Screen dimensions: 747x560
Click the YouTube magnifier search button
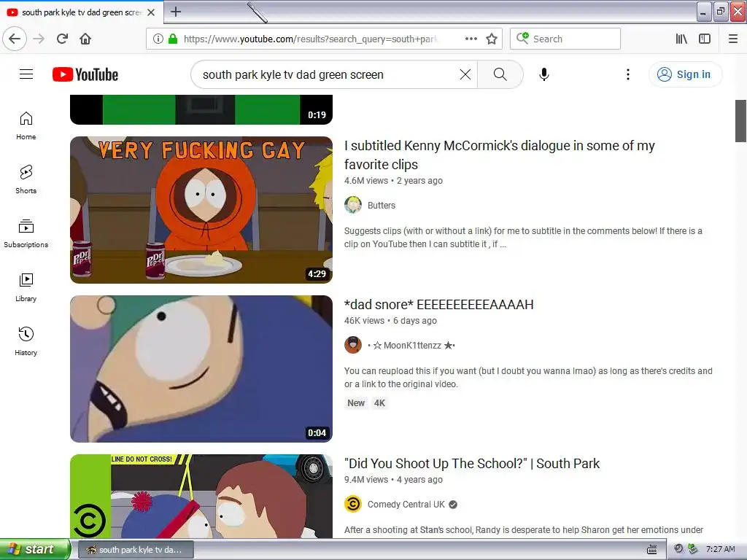point(500,74)
